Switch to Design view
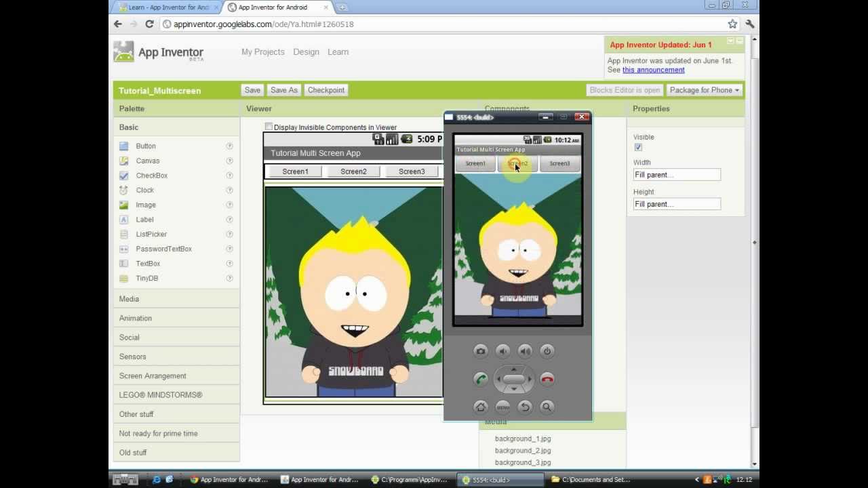Image resolution: width=868 pixels, height=488 pixels. [306, 52]
